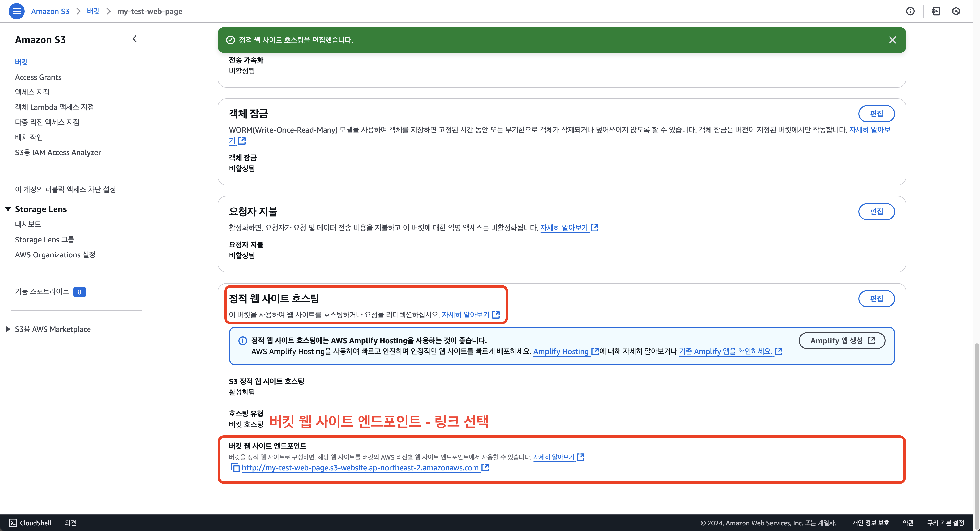Open 기존 Amplify 앱을 확인하세요 link
Image resolution: width=980 pixels, height=531 pixels.
coord(731,351)
